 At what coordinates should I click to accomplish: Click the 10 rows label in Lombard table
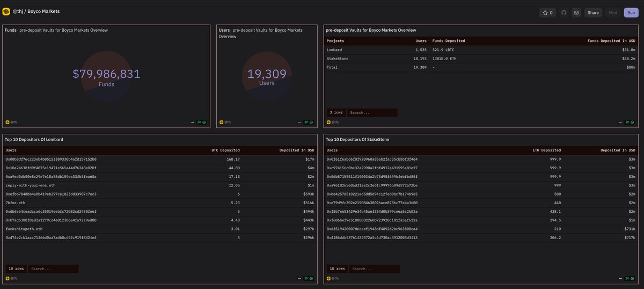click(16, 269)
